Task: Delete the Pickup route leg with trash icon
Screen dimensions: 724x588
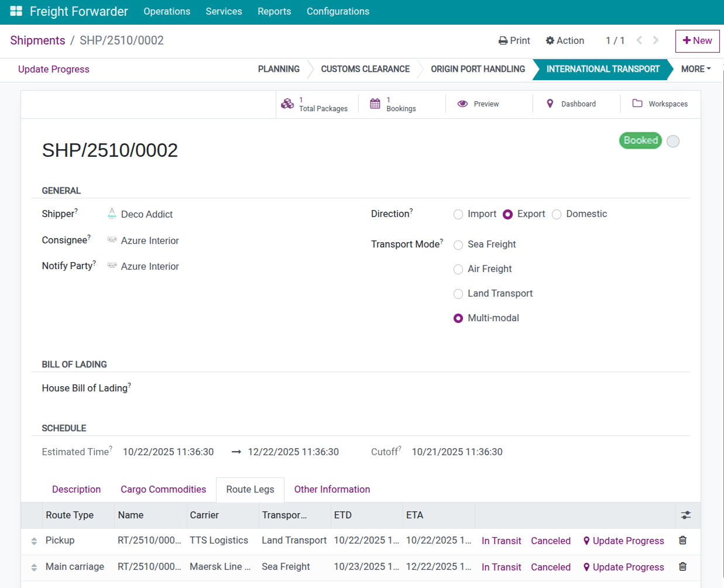Action: (682, 540)
